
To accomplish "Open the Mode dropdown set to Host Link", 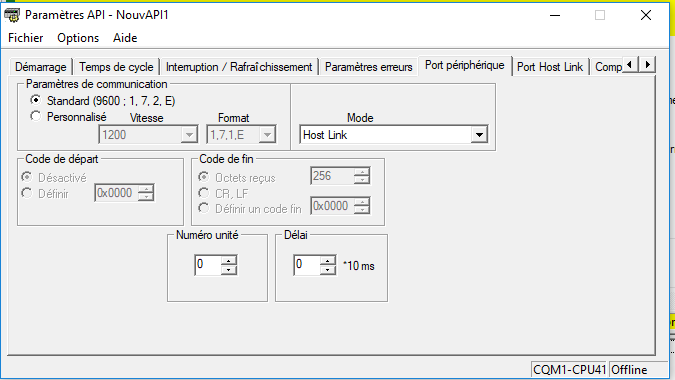I will click(479, 135).
